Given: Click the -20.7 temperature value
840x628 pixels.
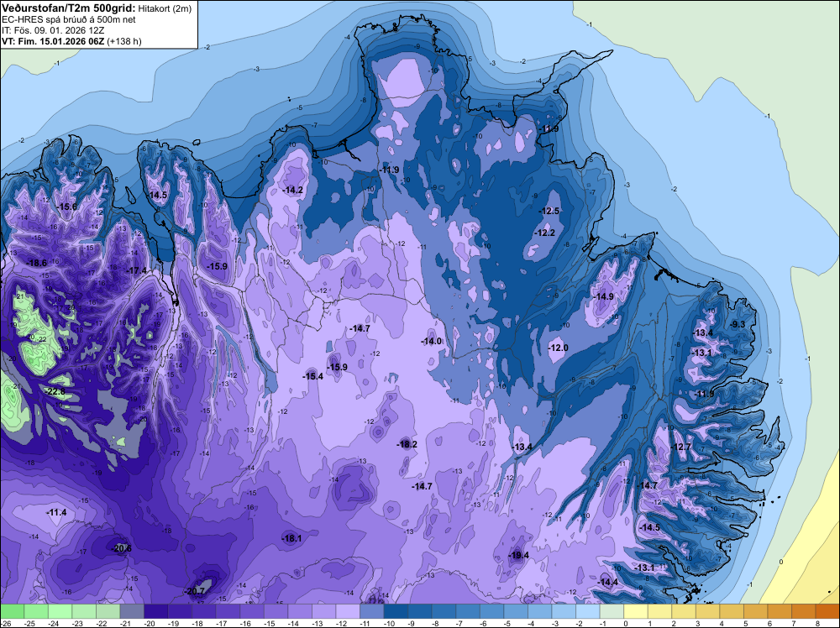Looking at the screenshot, I should click(x=195, y=591).
